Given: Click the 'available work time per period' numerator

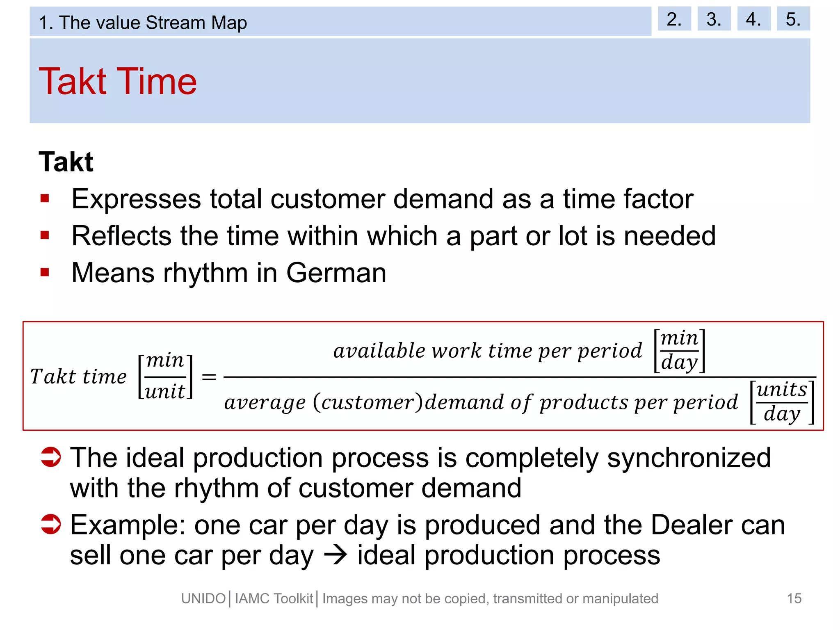Looking at the screenshot, I should tap(487, 352).
